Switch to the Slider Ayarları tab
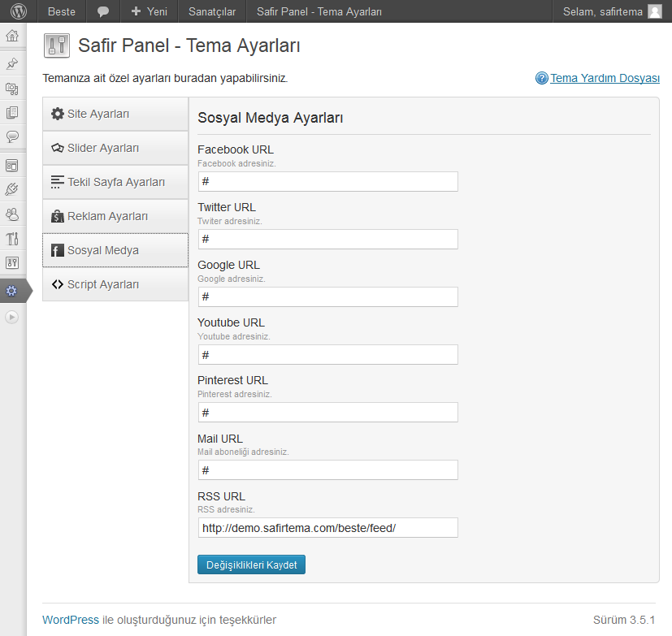Image resolution: width=672 pixels, height=636 pixels. (x=115, y=148)
